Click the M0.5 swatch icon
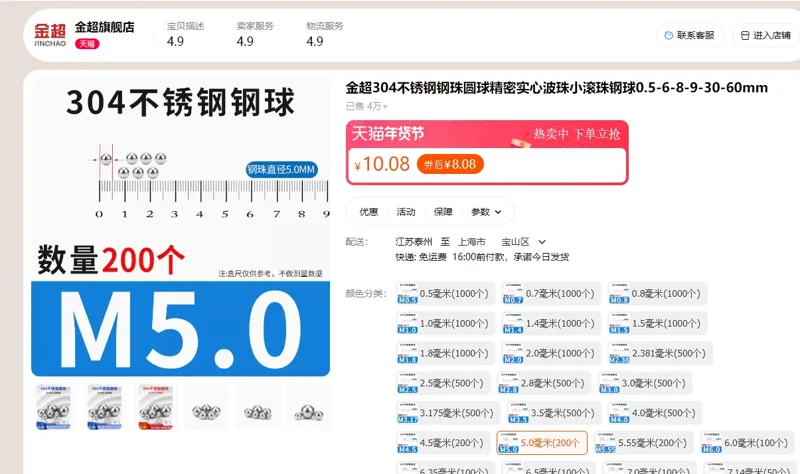The width and height of the screenshot is (800, 474). click(408, 293)
